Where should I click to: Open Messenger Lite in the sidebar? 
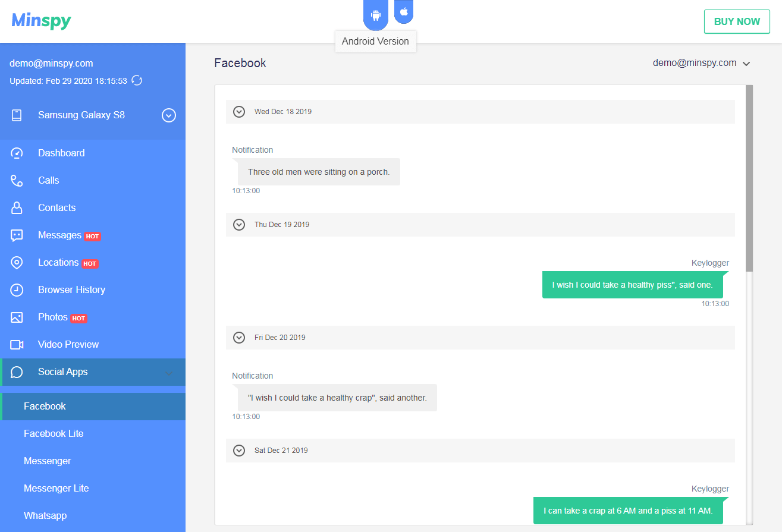(56, 489)
